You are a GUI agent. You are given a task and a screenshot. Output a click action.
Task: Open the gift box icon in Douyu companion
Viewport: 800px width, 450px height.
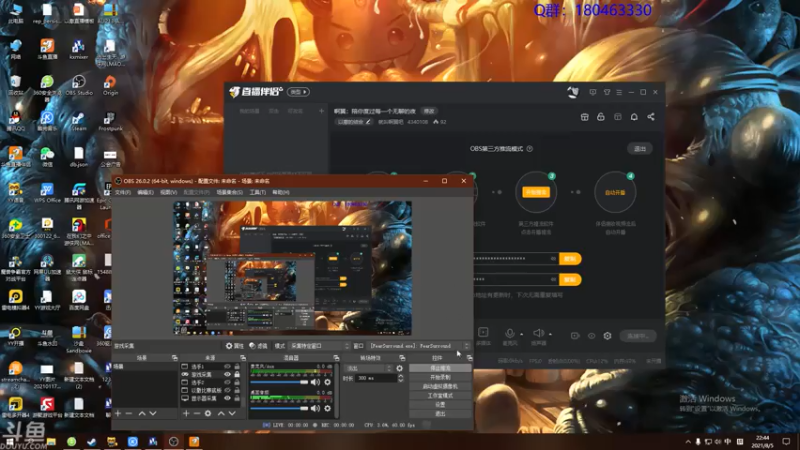pos(585,117)
